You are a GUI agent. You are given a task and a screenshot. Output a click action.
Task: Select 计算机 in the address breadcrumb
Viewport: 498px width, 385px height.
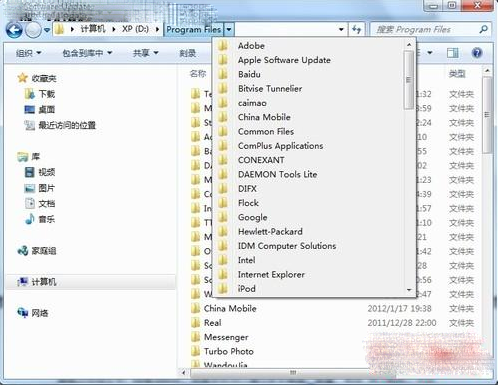pyautogui.click(x=93, y=29)
